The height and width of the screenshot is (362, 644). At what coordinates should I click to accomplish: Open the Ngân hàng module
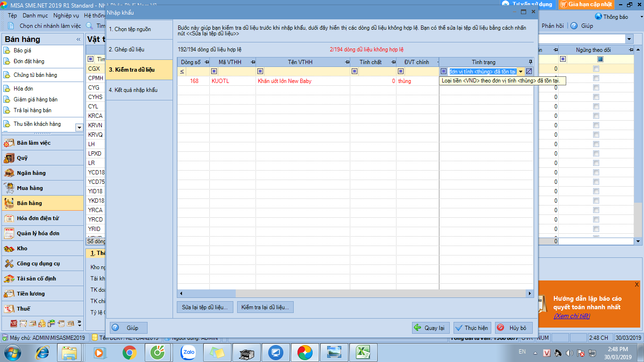[x=31, y=173]
